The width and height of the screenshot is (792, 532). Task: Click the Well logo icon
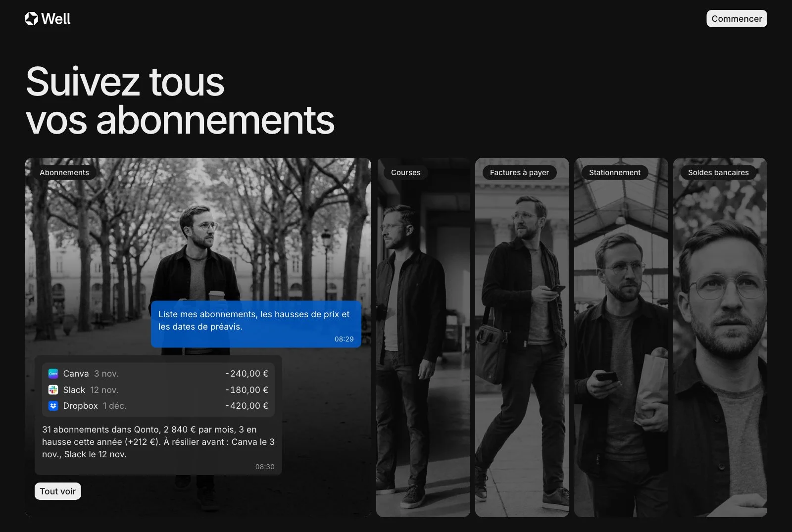tap(31, 19)
